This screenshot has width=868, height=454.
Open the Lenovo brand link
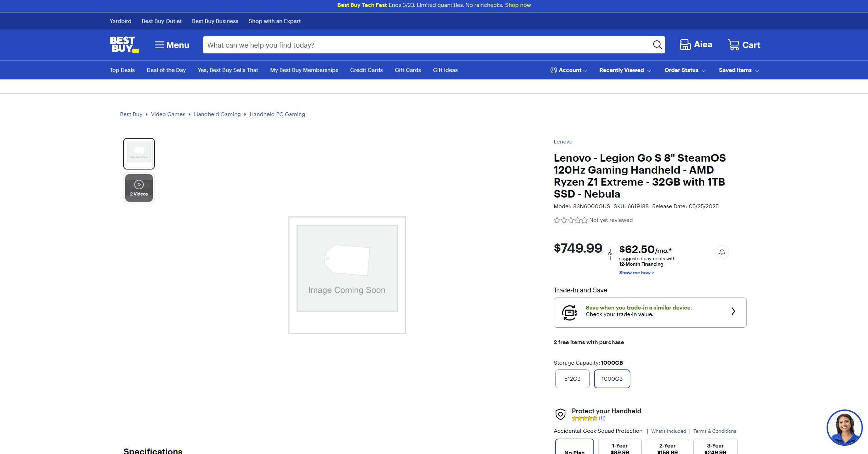[563, 142]
